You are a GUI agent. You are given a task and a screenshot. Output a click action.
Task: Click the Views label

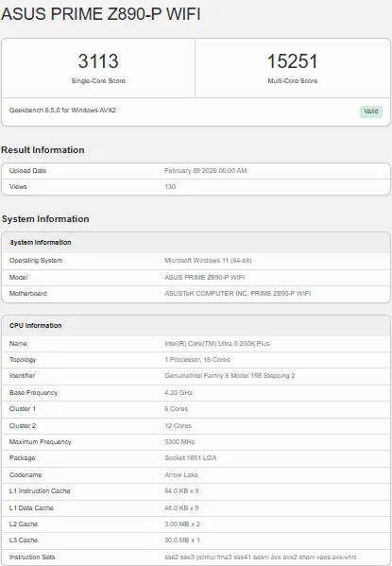point(18,187)
